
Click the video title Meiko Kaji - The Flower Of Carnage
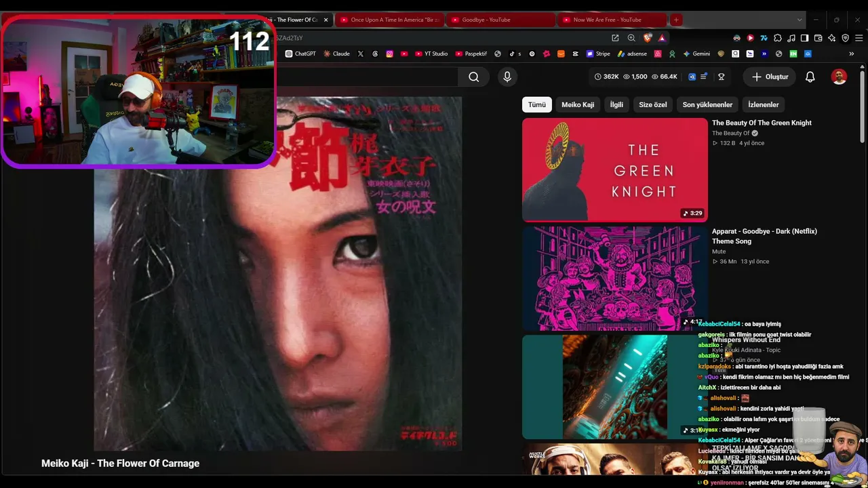coord(120,464)
